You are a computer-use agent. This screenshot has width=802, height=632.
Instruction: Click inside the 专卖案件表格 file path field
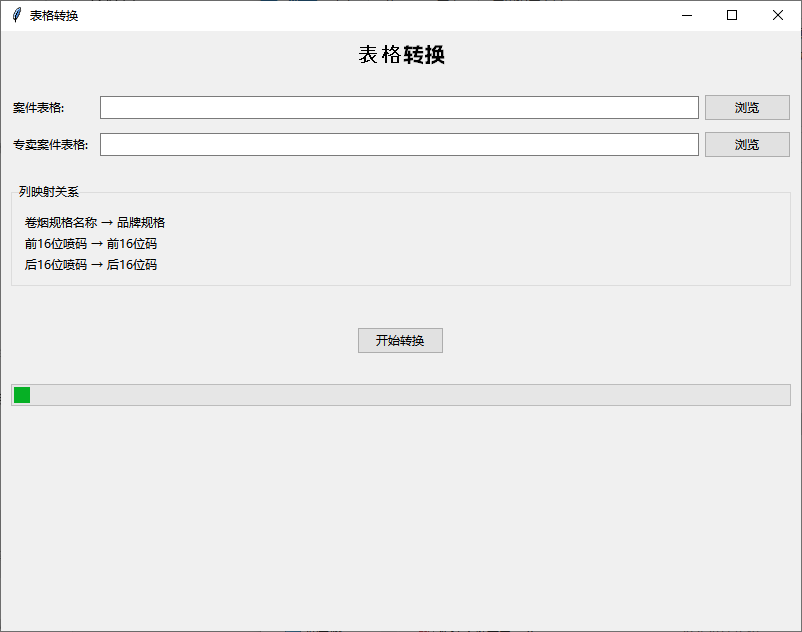pos(398,144)
